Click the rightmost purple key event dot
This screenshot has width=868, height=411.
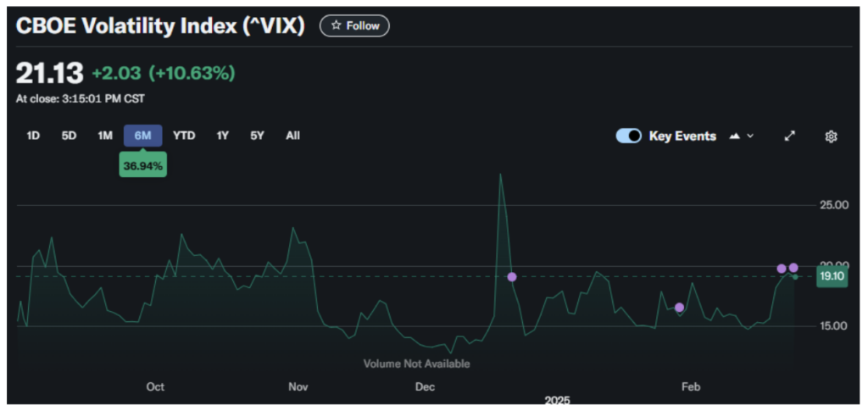(793, 268)
